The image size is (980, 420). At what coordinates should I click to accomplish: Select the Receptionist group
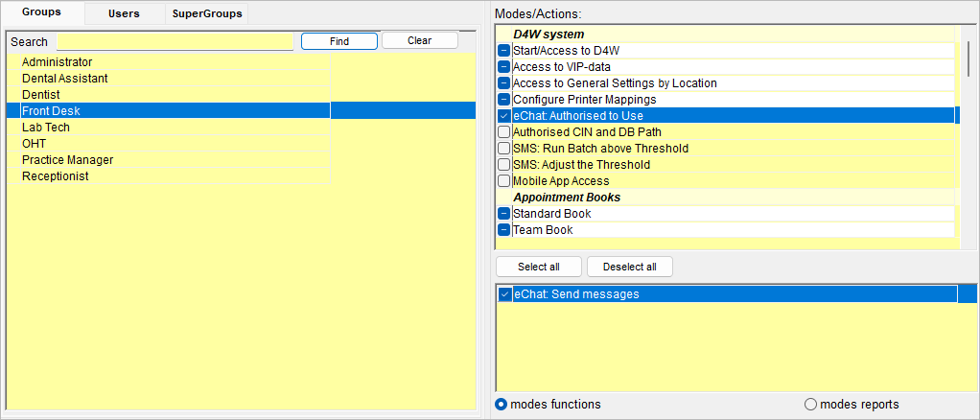pos(169,175)
